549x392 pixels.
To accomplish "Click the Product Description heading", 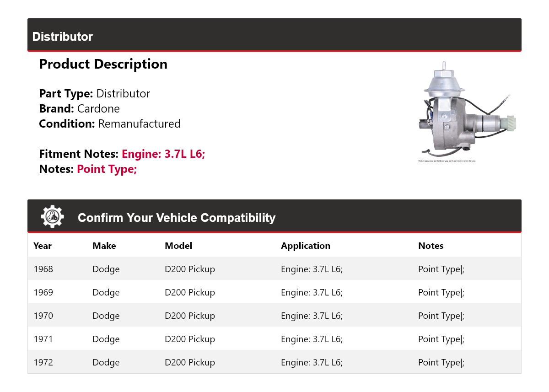I will pyautogui.click(x=103, y=64).
